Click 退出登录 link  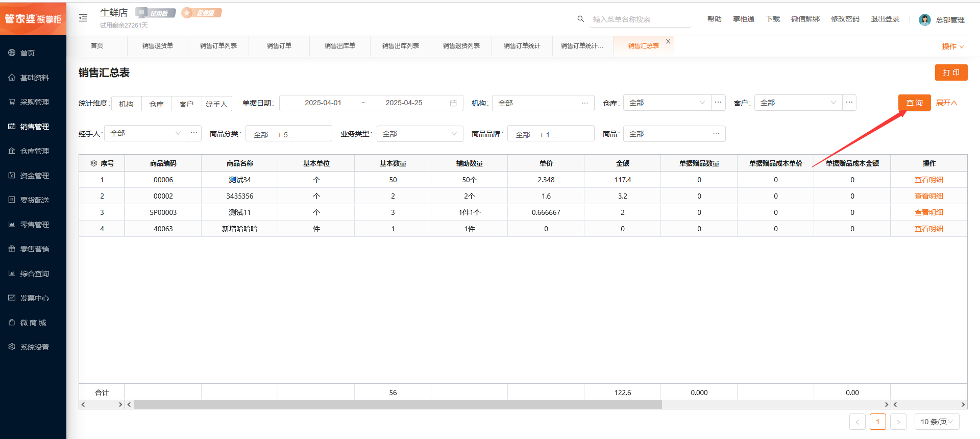(885, 19)
